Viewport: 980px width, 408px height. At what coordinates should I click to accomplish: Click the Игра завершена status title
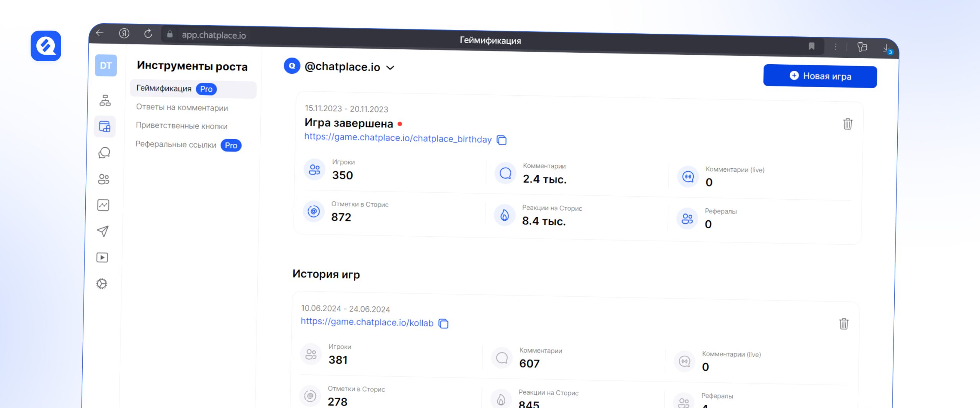[349, 123]
